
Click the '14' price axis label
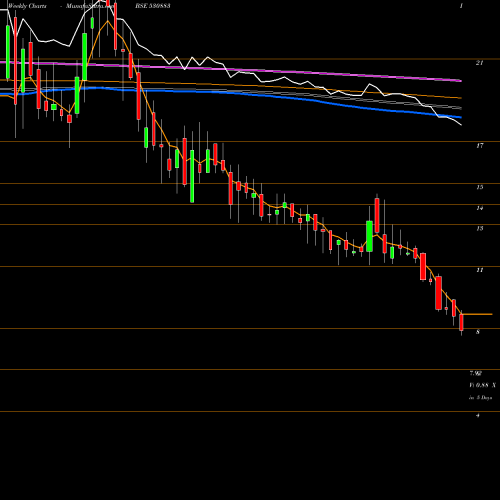coord(480,208)
